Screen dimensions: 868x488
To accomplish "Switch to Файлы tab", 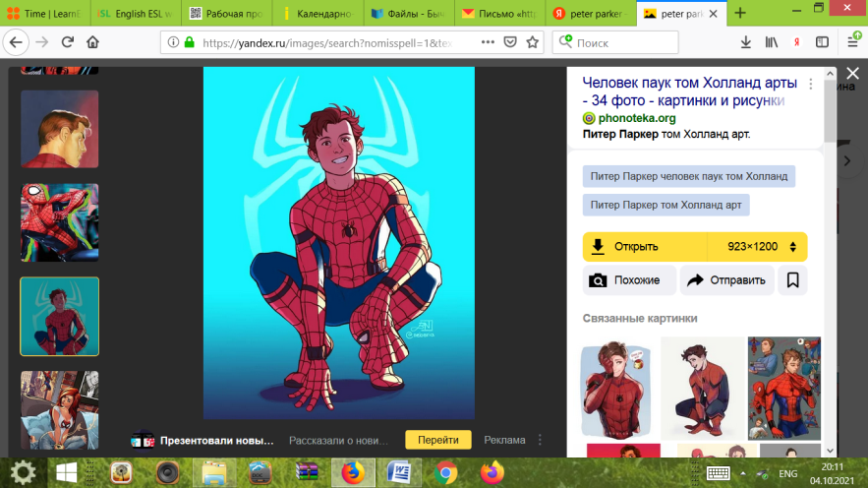I will click(409, 14).
